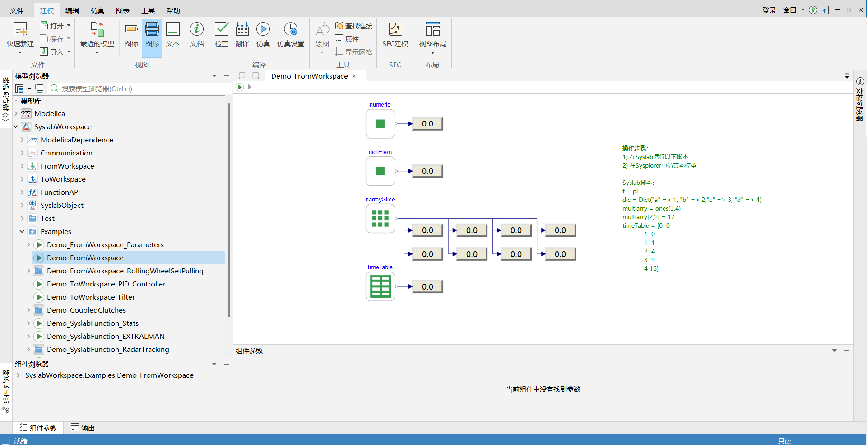Switch to the 编辑 ribbon tab
Screen dimensions: 868x445
pos(72,10)
